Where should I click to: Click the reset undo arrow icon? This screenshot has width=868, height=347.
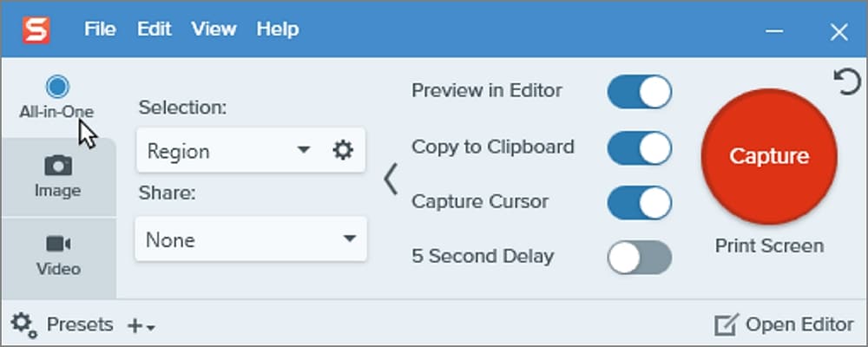point(846,82)
